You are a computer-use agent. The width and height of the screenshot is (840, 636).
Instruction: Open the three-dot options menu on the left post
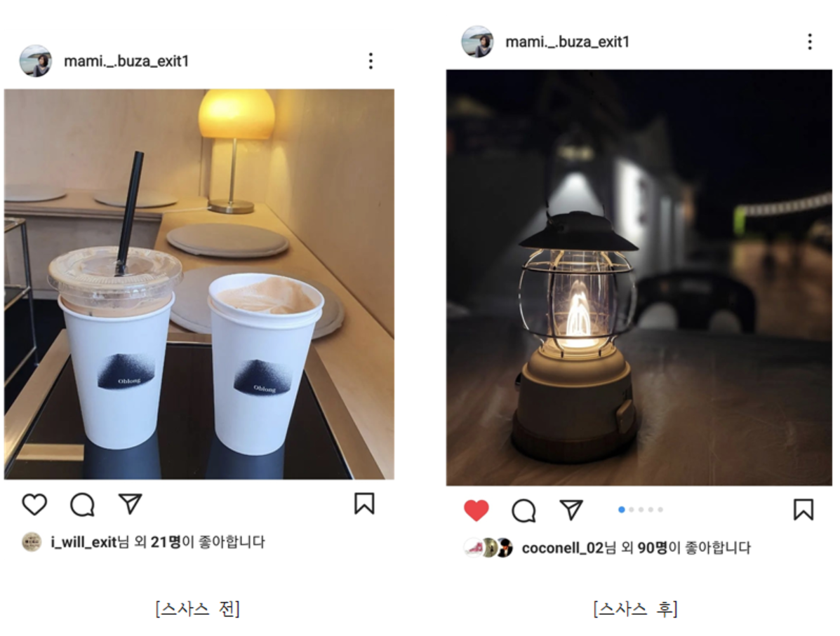371,61
